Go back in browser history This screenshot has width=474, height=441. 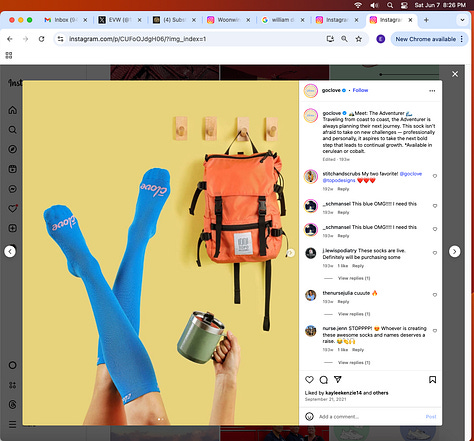[x=10, y=39]
